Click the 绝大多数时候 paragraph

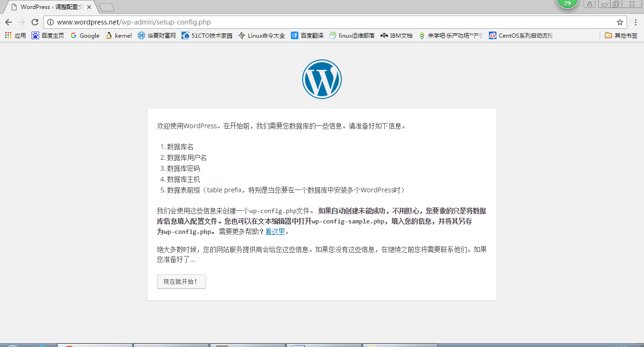click(x=322, y=254)
